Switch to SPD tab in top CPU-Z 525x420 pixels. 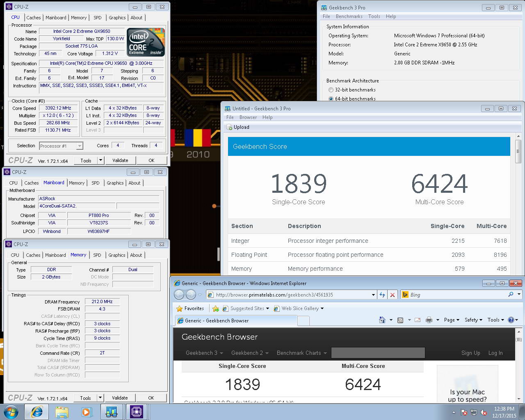98,18
